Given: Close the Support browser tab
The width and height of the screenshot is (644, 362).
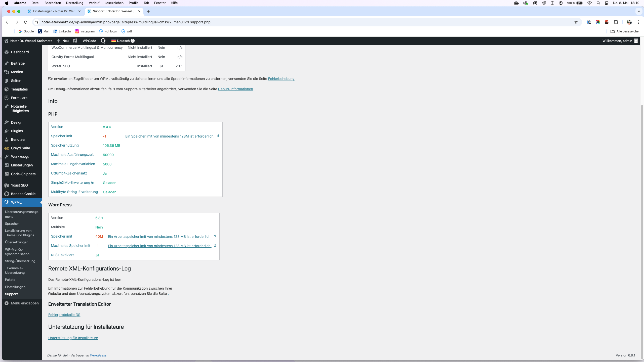Looking at the screenshot, I should pos(139,11).
